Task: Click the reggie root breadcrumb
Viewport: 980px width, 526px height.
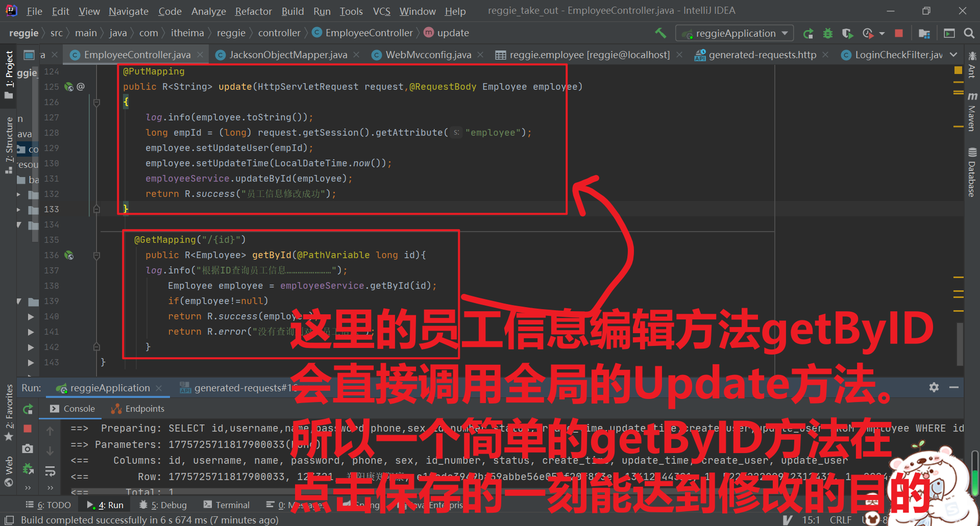Action: coord(23,33)
